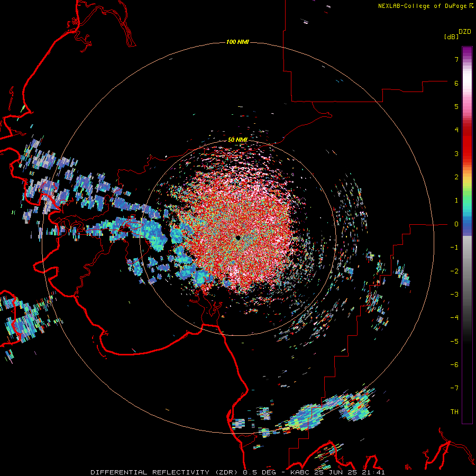Image resolution: width=476 pixels, height=476 pixels.
Task: Click the 50 NMI range ring label
Action: coord(237,140)
